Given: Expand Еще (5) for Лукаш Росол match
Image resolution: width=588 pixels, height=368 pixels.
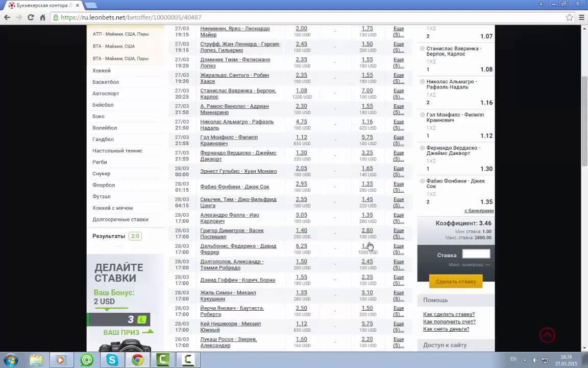Looking at the screenshot, I should click(x=399, y=342).
